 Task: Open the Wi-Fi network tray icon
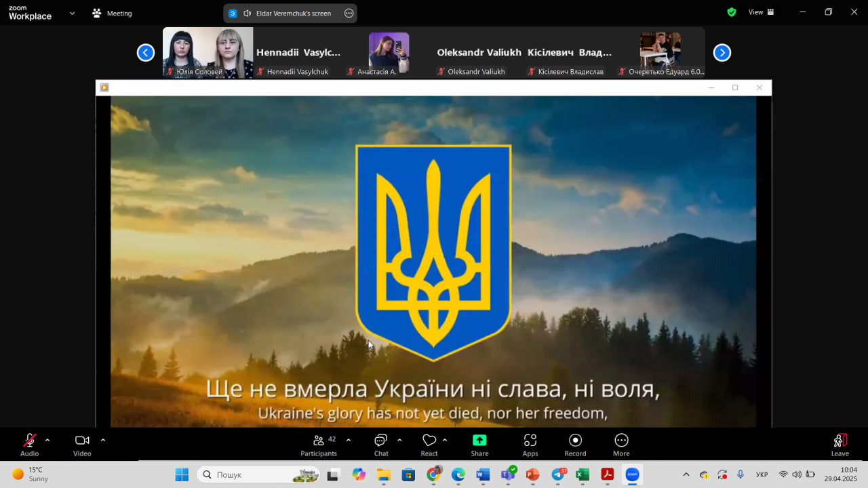(783, 474)
